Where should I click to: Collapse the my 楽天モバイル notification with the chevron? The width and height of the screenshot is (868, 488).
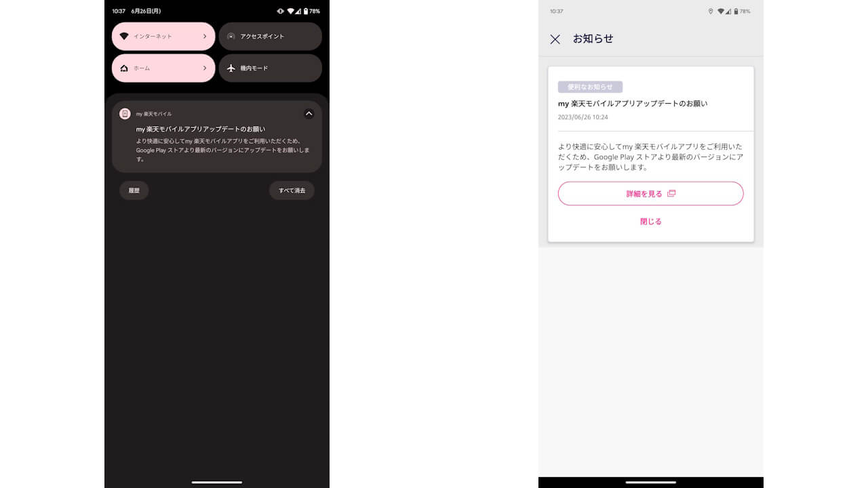(309, 113)
